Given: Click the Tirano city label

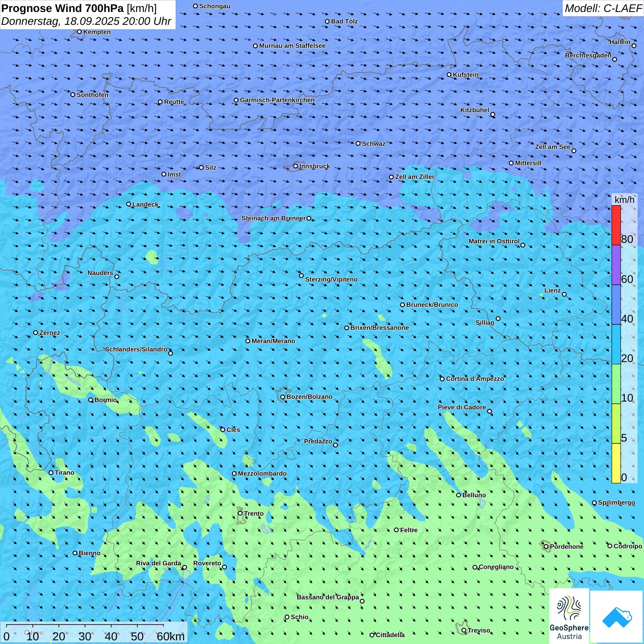Looking at the screenshot, I should click(x=64, y=472).
